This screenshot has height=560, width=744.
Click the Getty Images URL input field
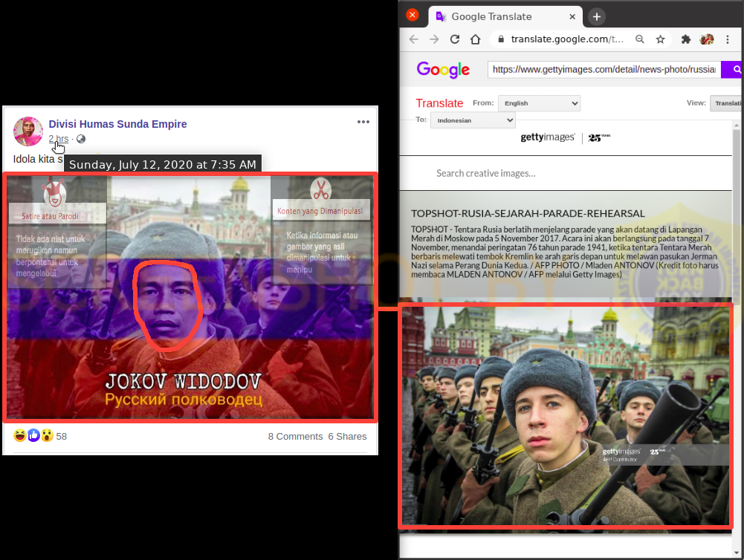point(604,70)
